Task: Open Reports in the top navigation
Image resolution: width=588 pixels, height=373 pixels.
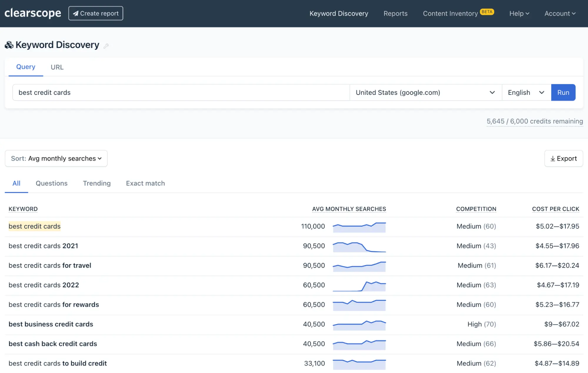Action: tap(395, 14)
